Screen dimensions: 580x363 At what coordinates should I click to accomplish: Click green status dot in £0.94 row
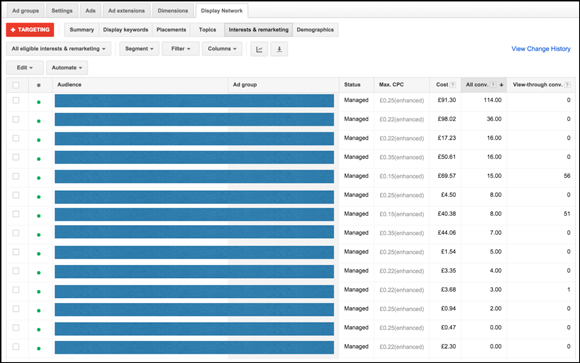coord(38,310)
